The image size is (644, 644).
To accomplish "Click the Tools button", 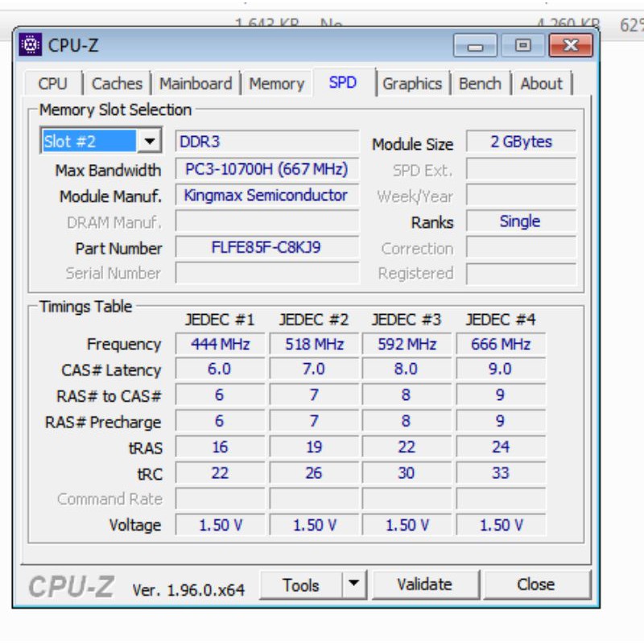I will click(301, 585).
